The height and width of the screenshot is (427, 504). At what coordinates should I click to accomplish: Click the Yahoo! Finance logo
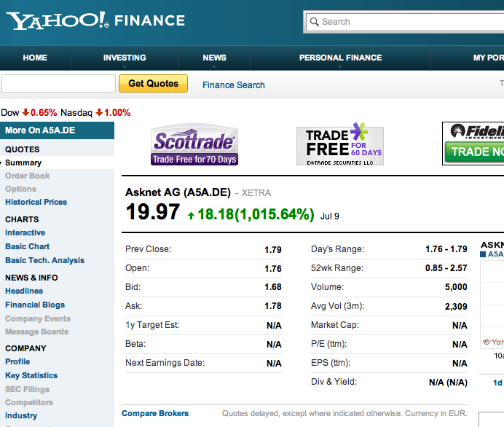coord(95,20)
